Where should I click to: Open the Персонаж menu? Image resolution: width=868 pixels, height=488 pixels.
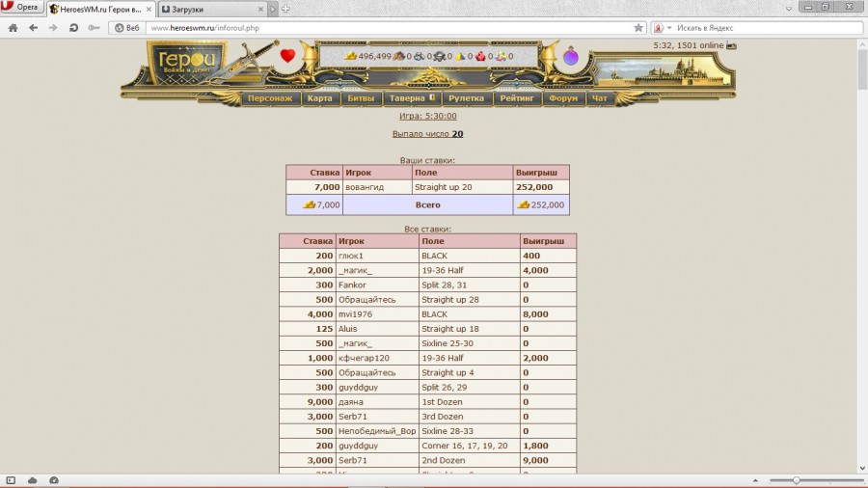(x=270, y=98)
